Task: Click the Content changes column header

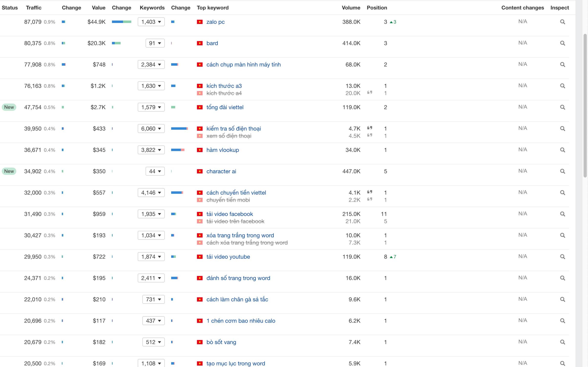Action: pyautogui.click(x=523, y=8)
